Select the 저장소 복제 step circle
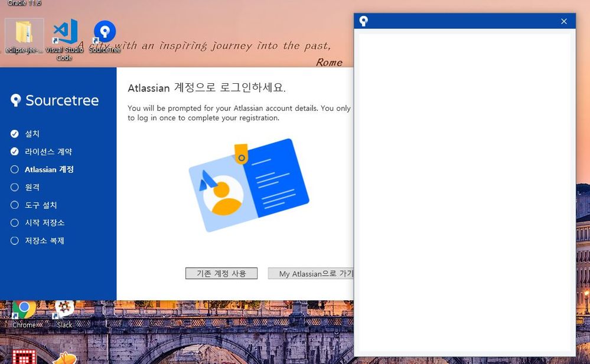 coord(15,241)
